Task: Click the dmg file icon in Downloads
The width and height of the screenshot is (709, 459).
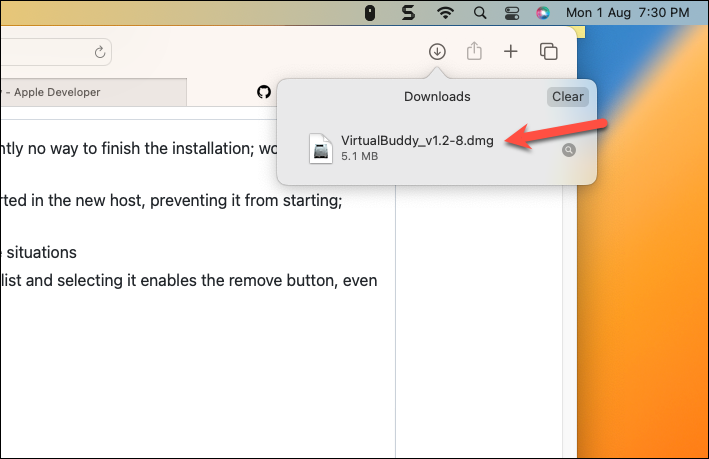Action: (x=321, y=148)
